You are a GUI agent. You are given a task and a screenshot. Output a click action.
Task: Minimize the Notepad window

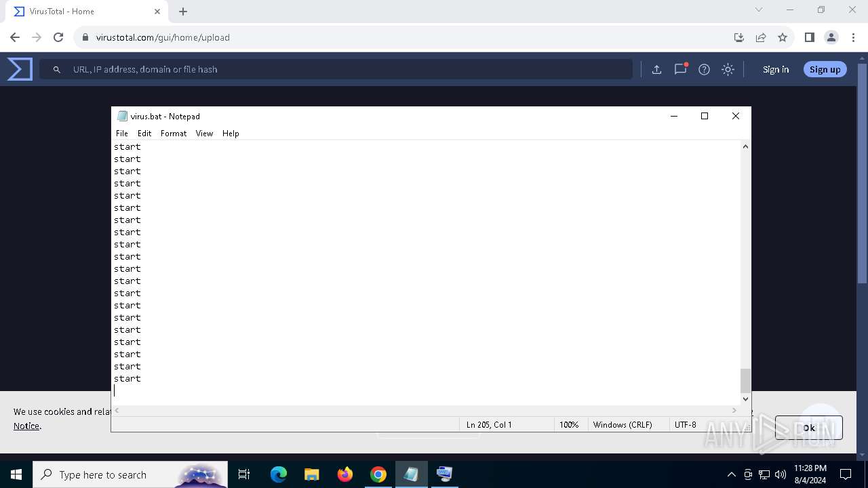[x=674, y=116]
